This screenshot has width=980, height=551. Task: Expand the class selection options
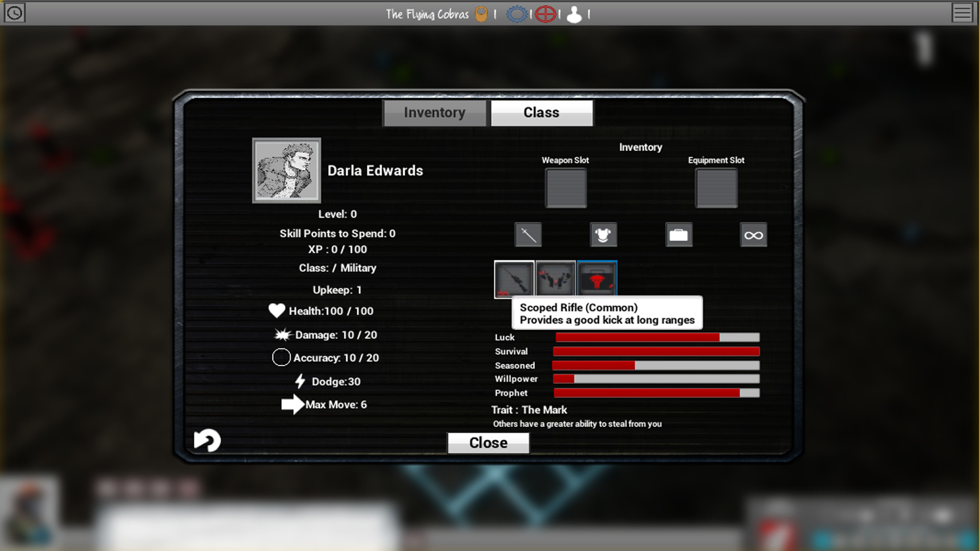tap(541, 112)
